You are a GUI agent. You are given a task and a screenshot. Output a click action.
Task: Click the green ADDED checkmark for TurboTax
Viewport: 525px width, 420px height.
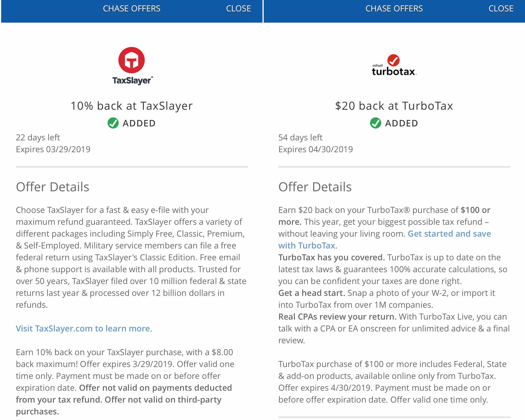(375, 123)
